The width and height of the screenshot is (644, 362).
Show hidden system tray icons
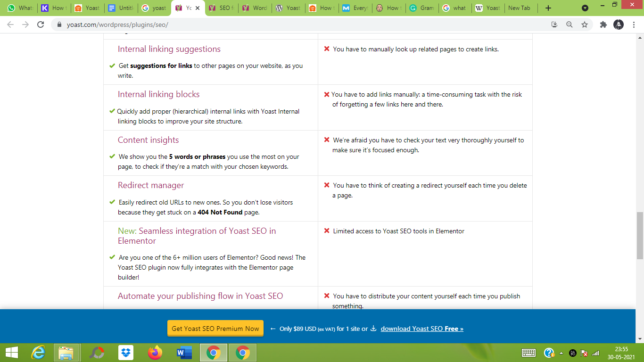click(x=561, y=353)
